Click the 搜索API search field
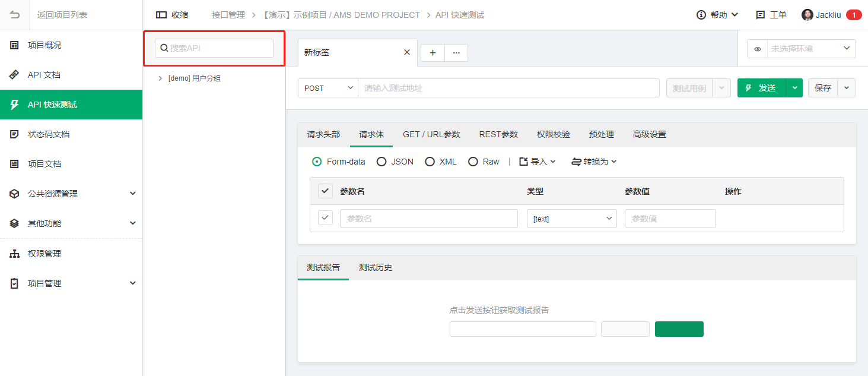 [x=214, y=48]
